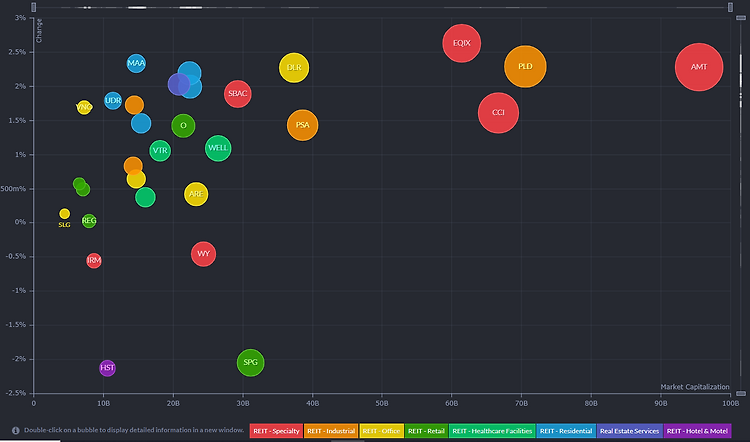Click the lower handle of the vertical range scrollbar
750x442 pixels.
(x=741, y=393)
